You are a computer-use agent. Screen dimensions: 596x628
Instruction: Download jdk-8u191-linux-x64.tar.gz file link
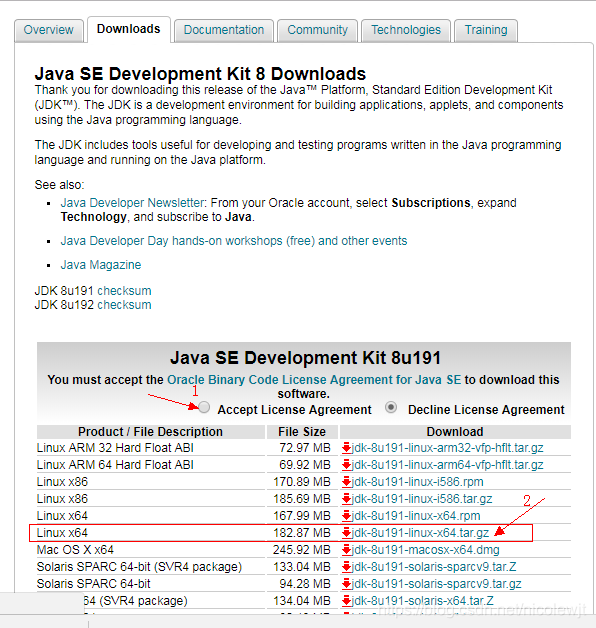[x=420, y=533]
